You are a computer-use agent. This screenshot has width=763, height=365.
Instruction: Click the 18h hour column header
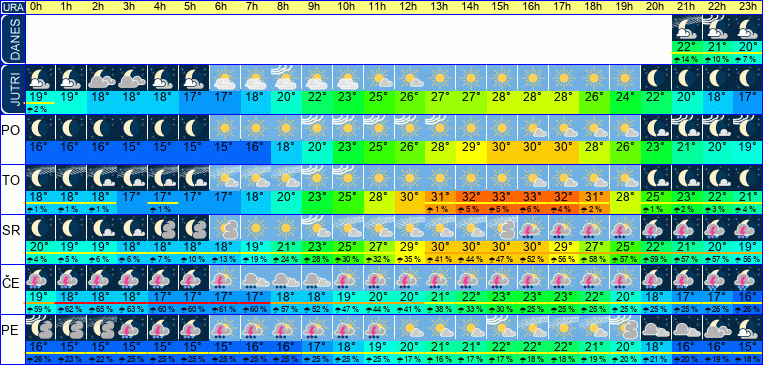point(592,7)
